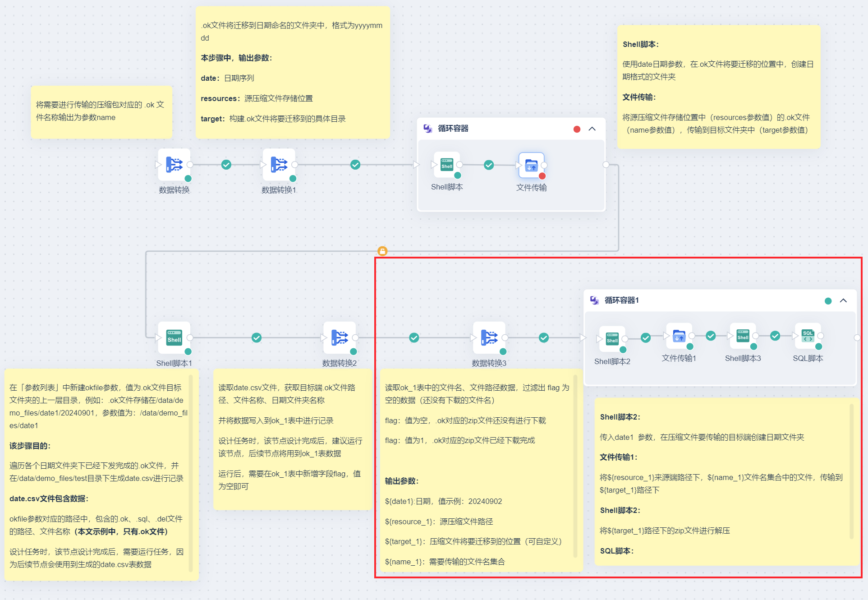Select the 数据转换2 node icon
This screenshot has height=600, width=868.
point(339,338)
